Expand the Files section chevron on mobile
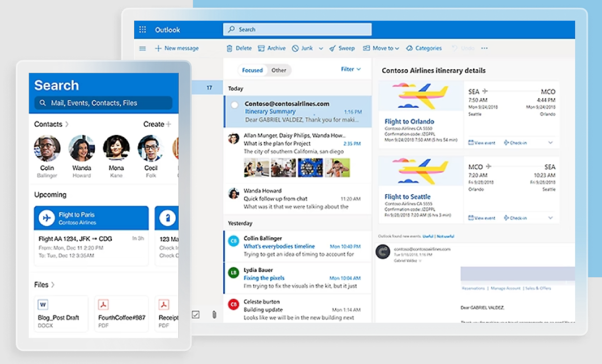The height and width of the screenshot is (364, 602). pos(53,285)
